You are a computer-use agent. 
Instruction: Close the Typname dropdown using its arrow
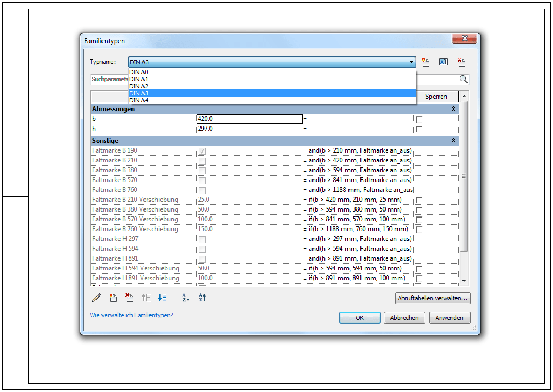[x=411, y=62]
